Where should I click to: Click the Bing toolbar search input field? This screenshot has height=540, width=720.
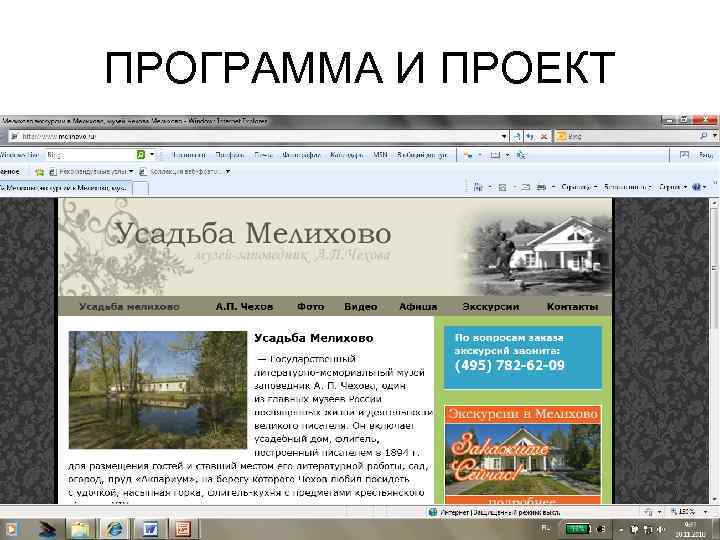90,155
